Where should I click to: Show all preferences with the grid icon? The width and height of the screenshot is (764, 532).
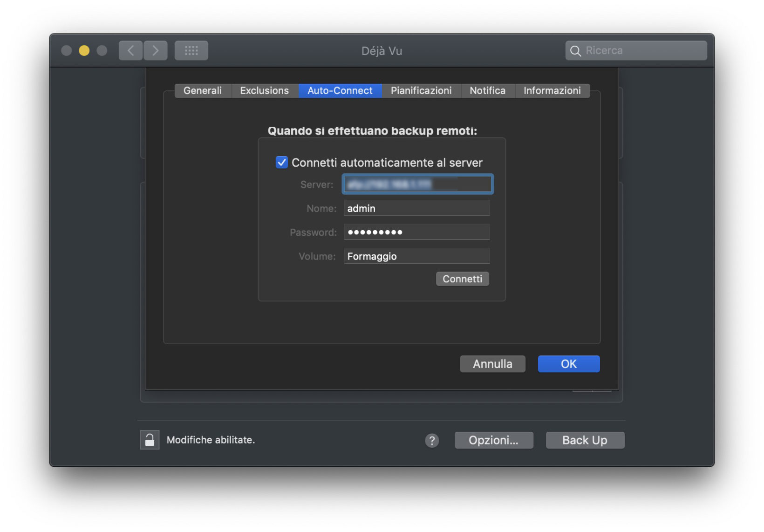(x=191, y=50)
